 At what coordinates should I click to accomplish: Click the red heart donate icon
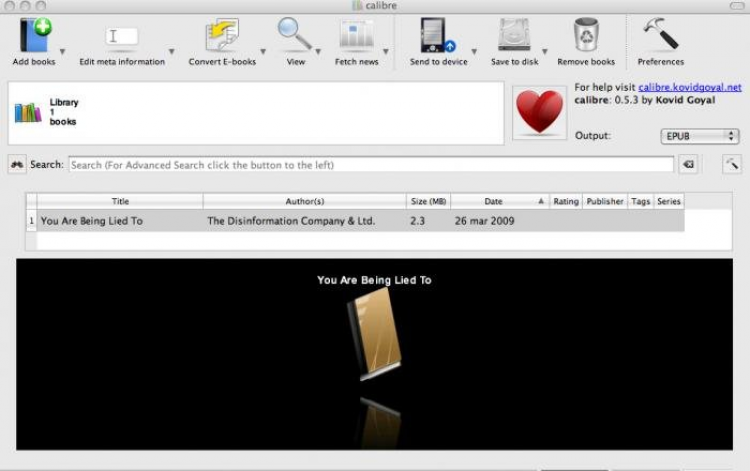pyautogui.click(x=540, y=113)
